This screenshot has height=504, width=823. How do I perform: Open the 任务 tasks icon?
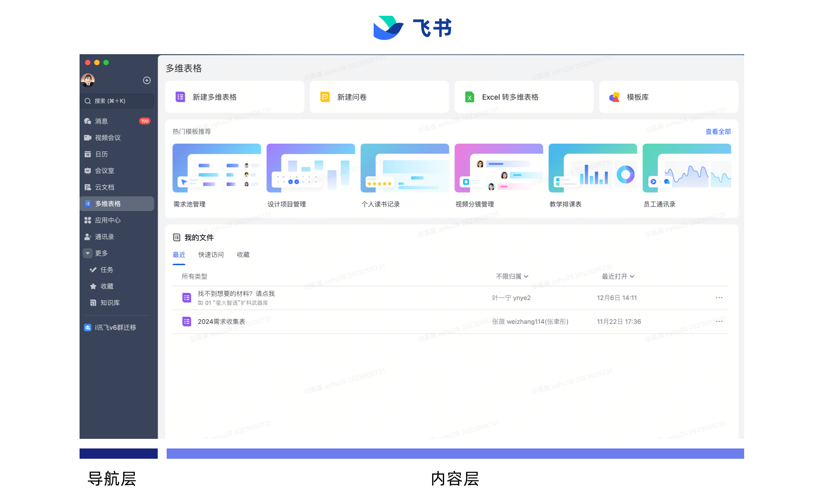(x=93, y=269)
